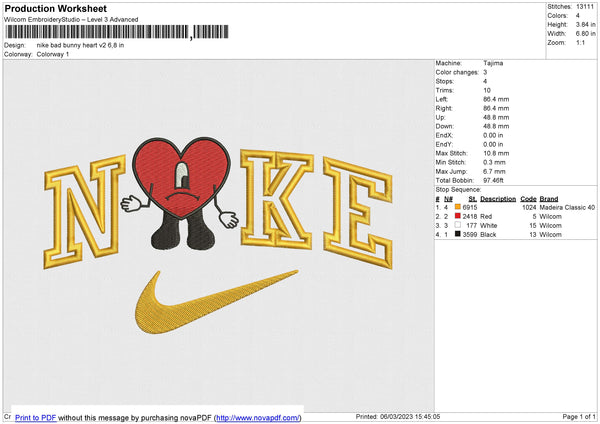600x424 pixels.
Task: Click the 'Colorway 1' value
Action: [x=53, y=54]
